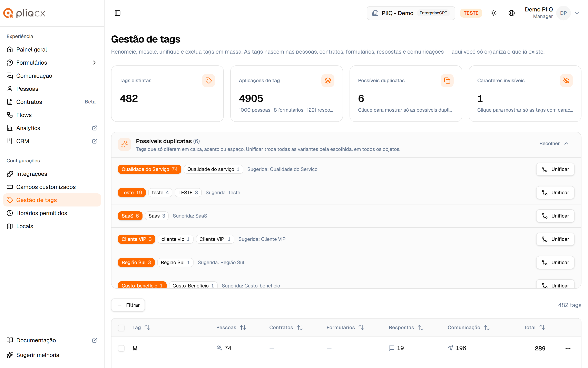This screenshot has height=368, width=588.
Task: Sort table by Pessoas column
Action: (x=243, y=328)
